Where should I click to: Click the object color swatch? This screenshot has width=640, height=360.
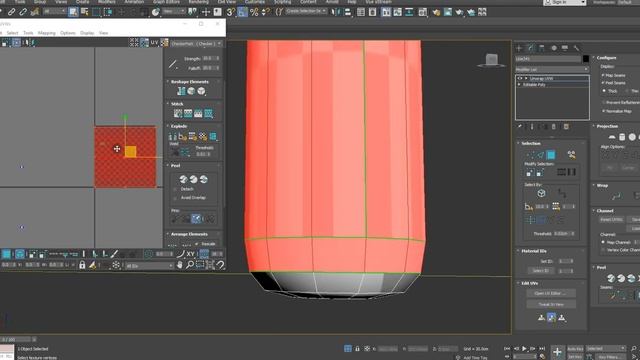pos(586,59)
